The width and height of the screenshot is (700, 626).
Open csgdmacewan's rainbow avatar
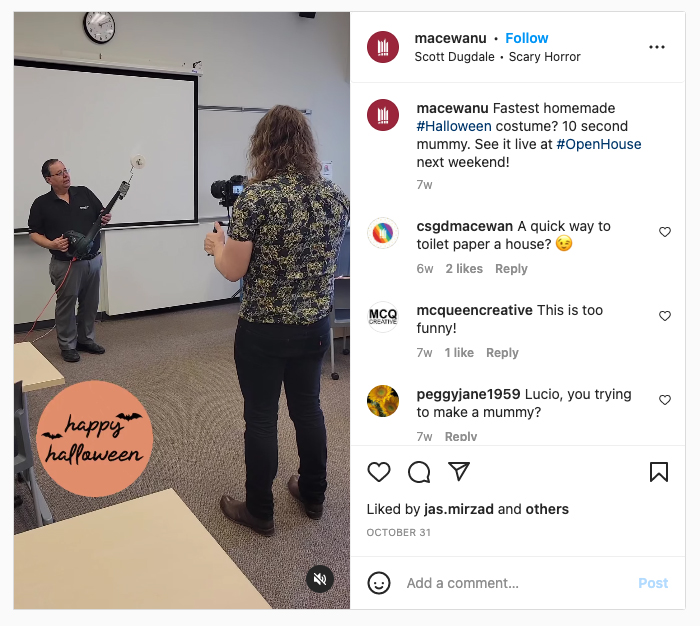[383, 233]
